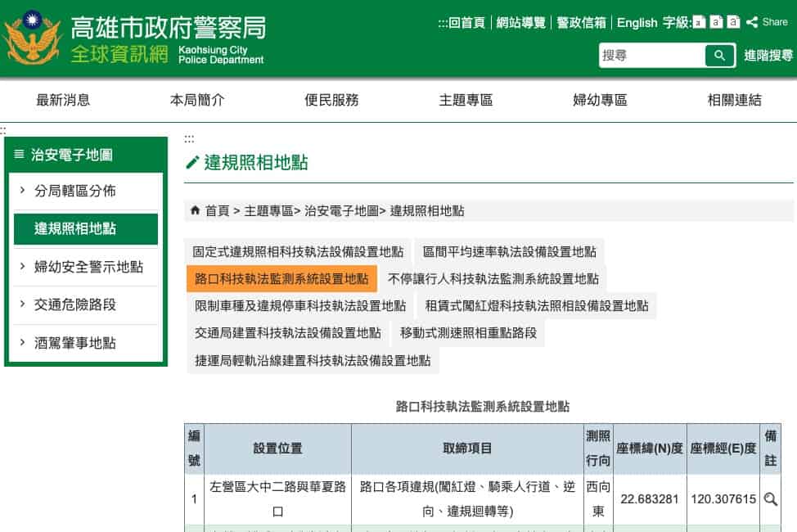The image size is (797, 532).
Task: Open 租賃式闖紅燈科技執法照相設備設置地點 tab
Action: [537, 305]
